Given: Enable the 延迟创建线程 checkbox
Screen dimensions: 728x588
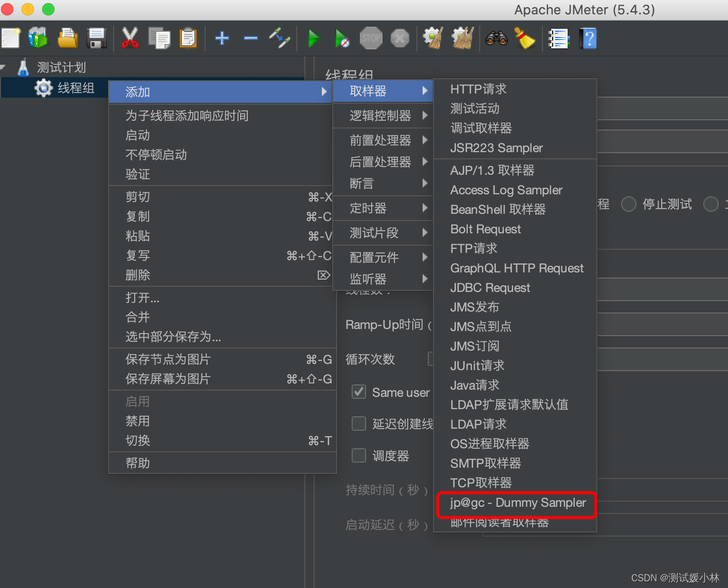Looking at the screenshot, I should coord(359,424).
